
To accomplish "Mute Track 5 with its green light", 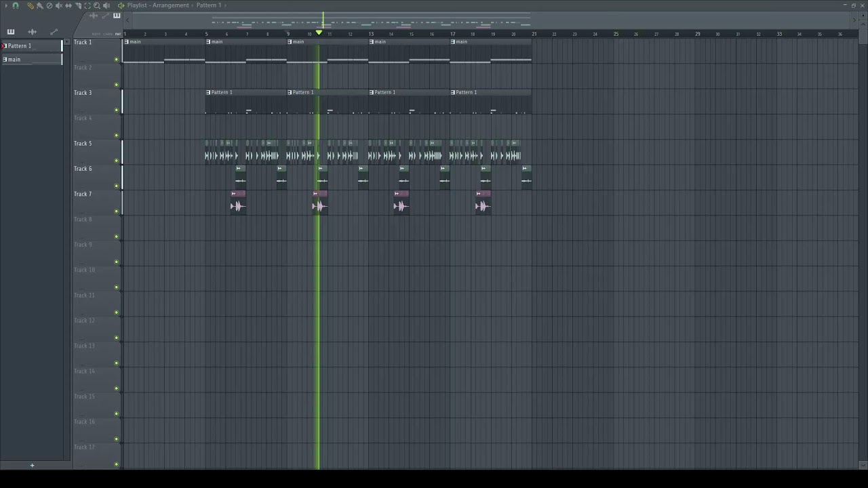I will (117, 161).
